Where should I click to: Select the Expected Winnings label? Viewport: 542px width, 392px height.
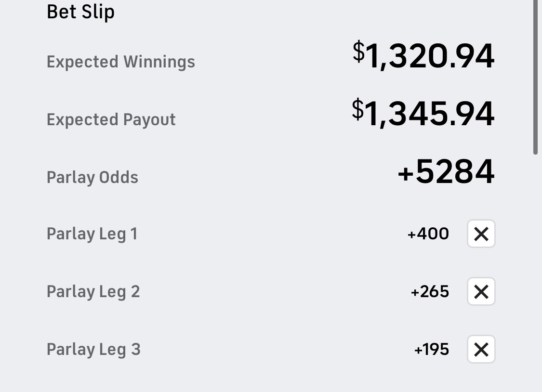tap(121, 62)
